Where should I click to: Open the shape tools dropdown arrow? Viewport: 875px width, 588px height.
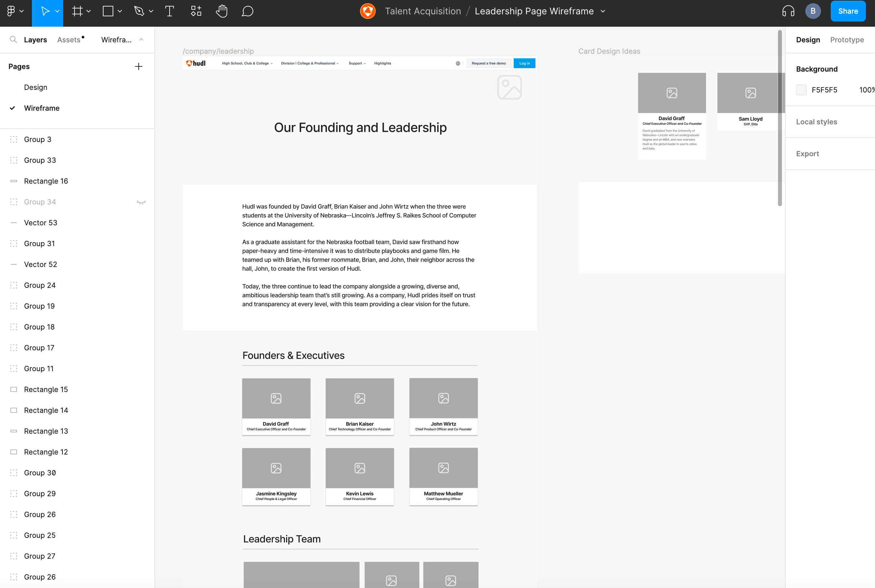[x=120, y=11]
